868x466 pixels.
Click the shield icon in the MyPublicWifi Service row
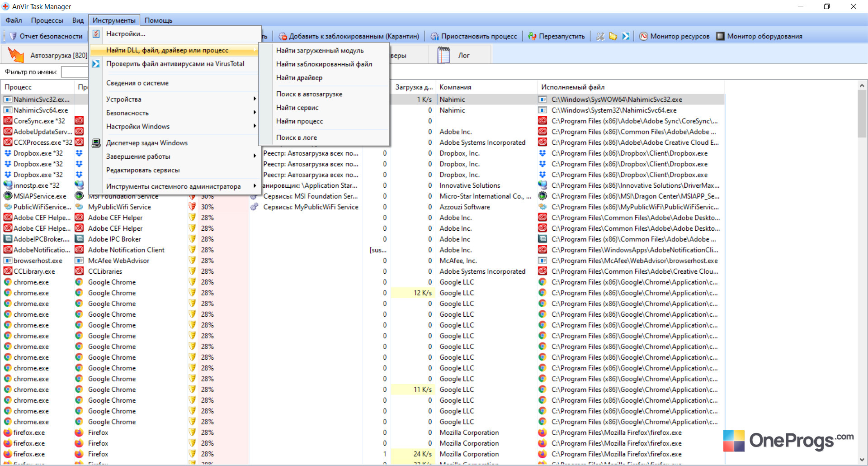[x=192, y=207]
